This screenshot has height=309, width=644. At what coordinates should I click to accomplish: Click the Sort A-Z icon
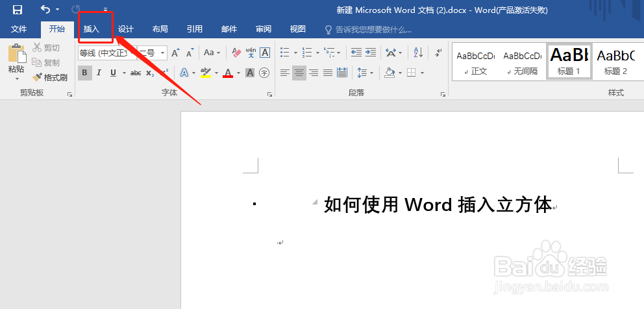[418, 53]
